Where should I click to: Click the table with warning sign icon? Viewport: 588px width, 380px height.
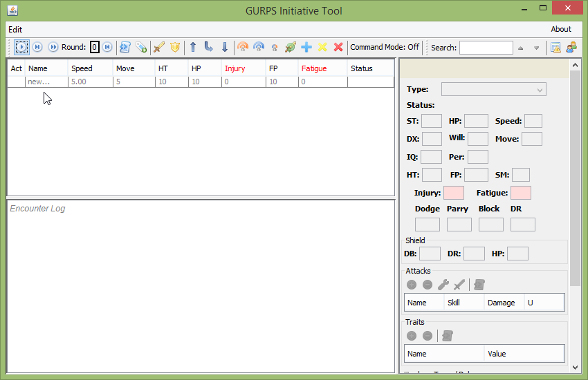pyautogui.click(x=555, y=48)
